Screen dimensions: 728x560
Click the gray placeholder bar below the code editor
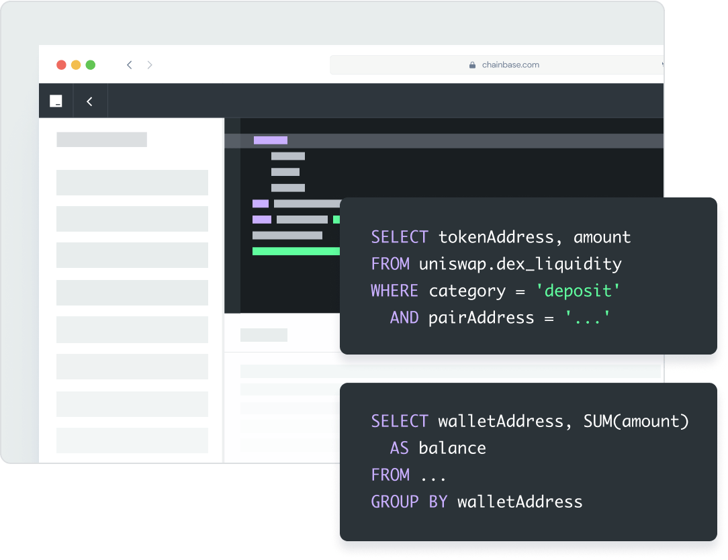[265, 334]
